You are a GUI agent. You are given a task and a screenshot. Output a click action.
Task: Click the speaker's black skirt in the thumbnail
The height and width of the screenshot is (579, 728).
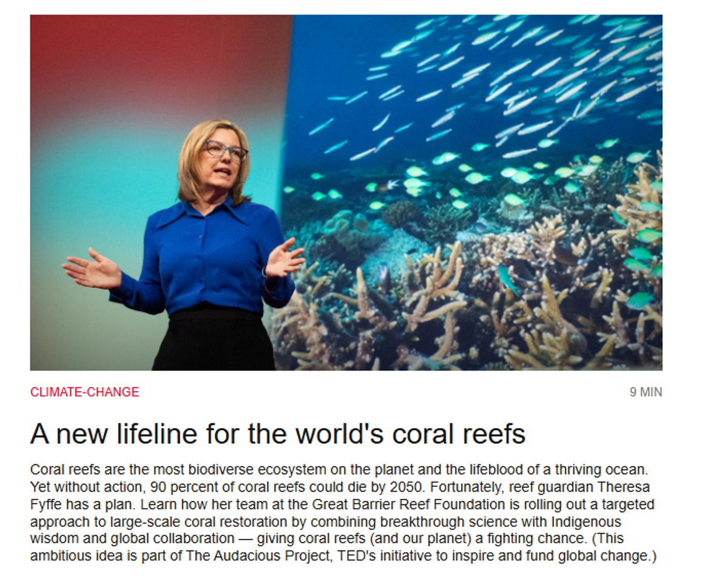[212, 343]
